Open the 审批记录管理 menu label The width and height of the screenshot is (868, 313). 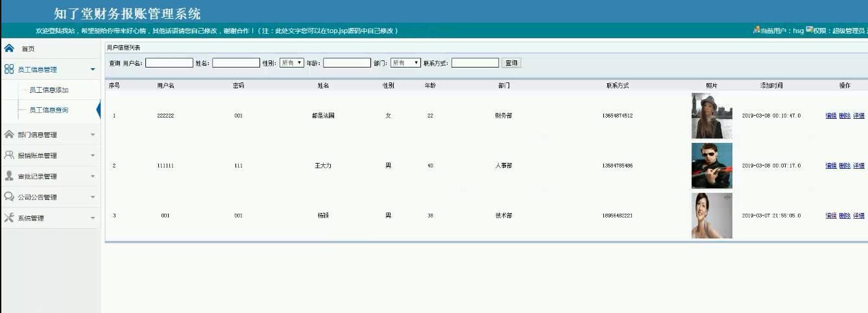[37, 177]
